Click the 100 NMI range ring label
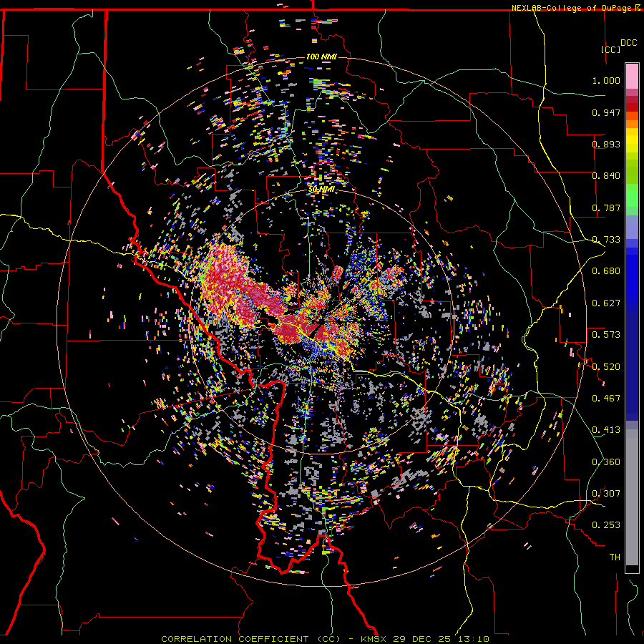The width and height of the screenshot is (644, 644). pos(321,57)
